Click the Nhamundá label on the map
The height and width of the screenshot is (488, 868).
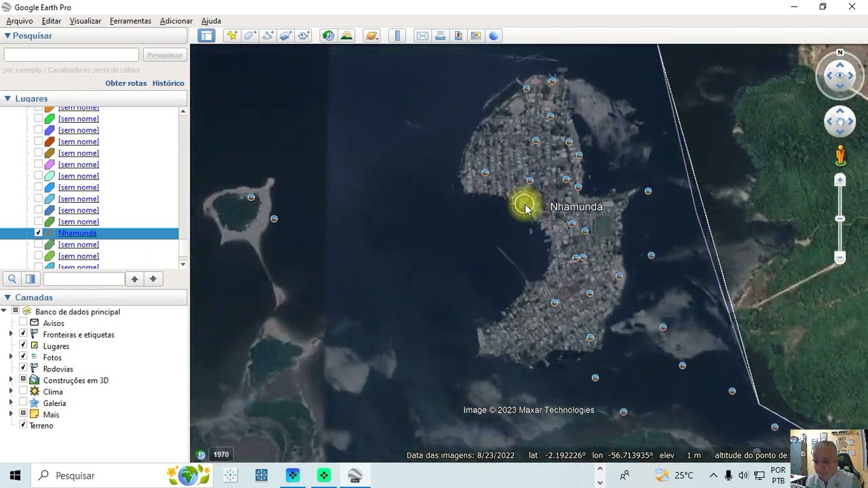576,207
